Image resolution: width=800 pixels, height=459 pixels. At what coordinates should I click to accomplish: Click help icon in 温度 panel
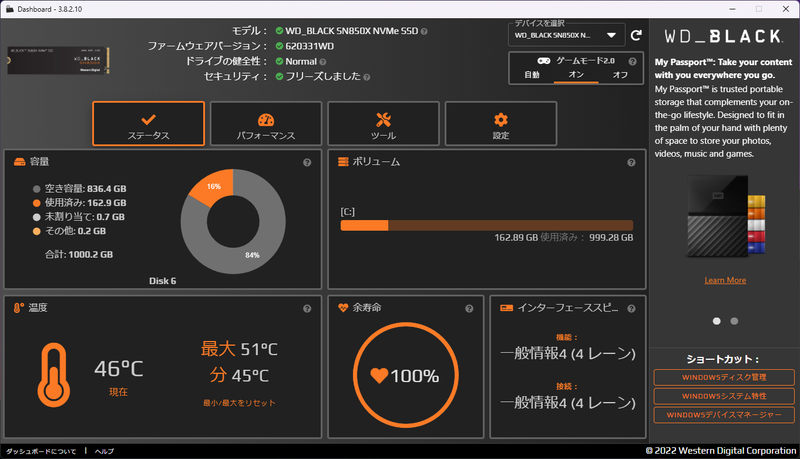pyautogui.click(x=307, y=308)
